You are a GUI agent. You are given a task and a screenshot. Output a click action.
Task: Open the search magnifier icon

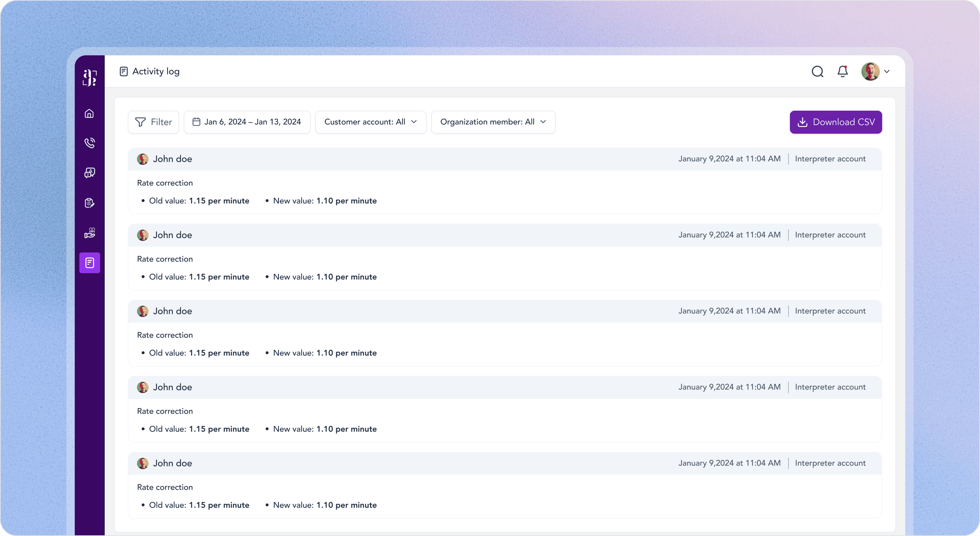817,71
